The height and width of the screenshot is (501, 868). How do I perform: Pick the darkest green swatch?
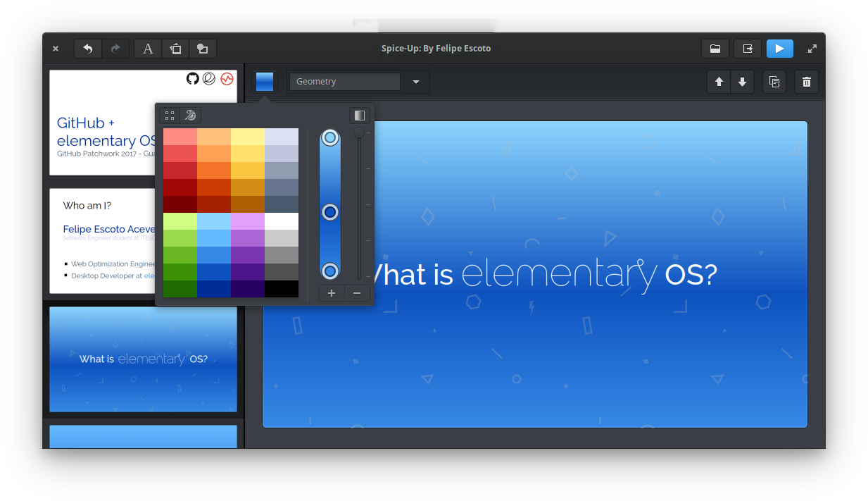(180, 289)
